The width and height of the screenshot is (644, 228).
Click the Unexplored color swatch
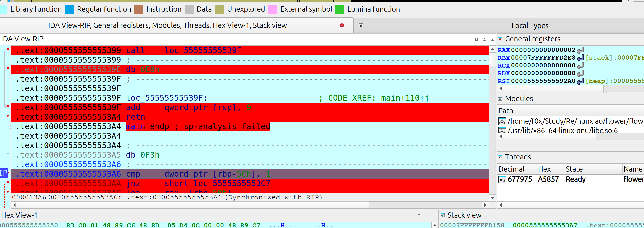point(220,9)
